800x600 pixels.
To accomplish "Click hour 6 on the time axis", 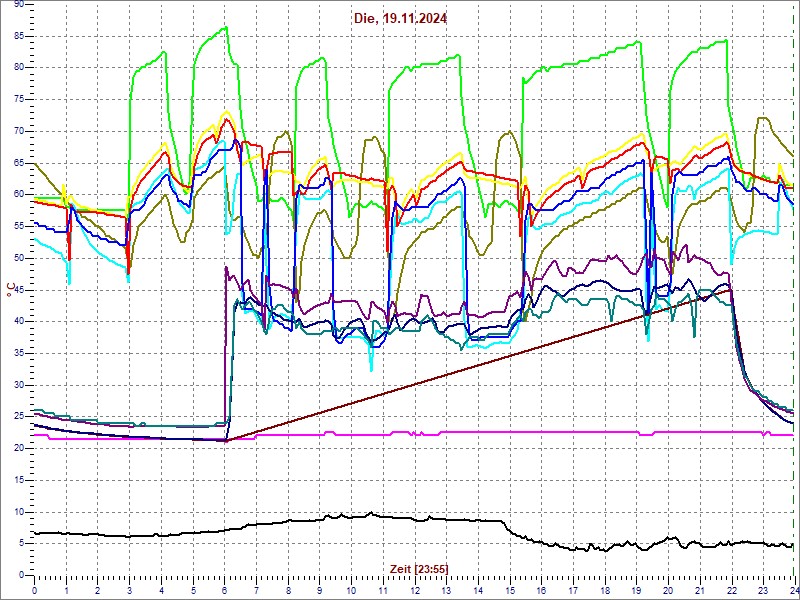I will point(224,590).
